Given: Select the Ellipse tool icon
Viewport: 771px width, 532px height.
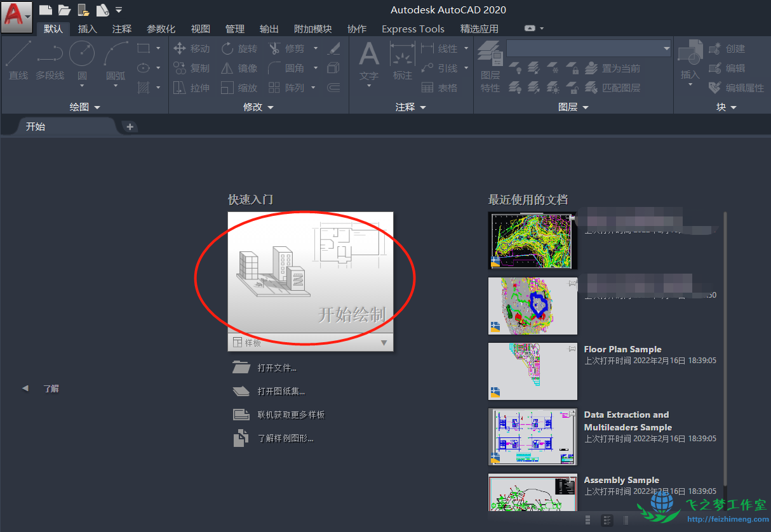Looking at the screenshot, I should point(144,68).
